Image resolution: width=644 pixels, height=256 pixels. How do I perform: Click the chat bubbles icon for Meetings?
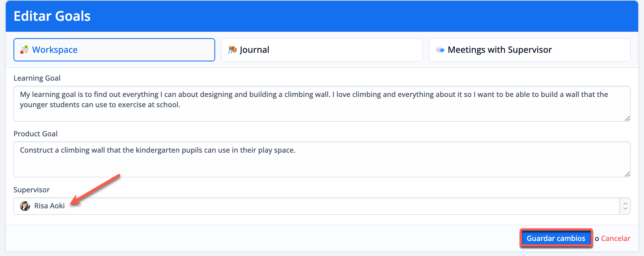pos(440,50)
